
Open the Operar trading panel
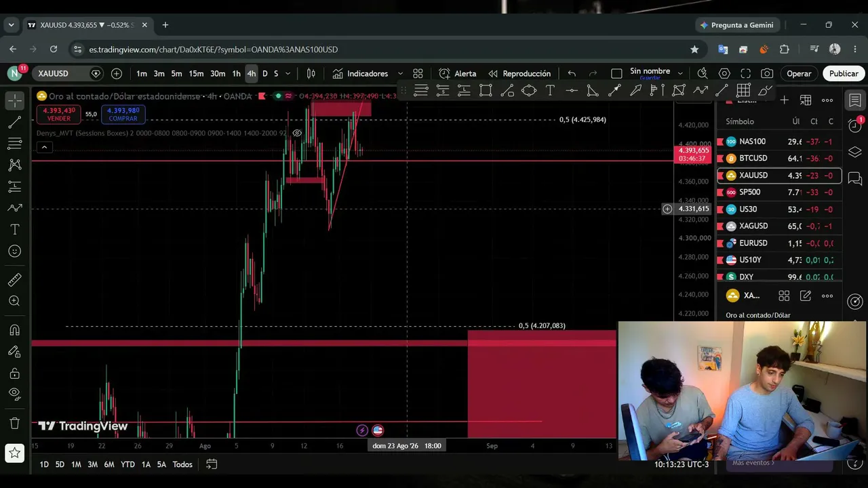tap(799, 73)
